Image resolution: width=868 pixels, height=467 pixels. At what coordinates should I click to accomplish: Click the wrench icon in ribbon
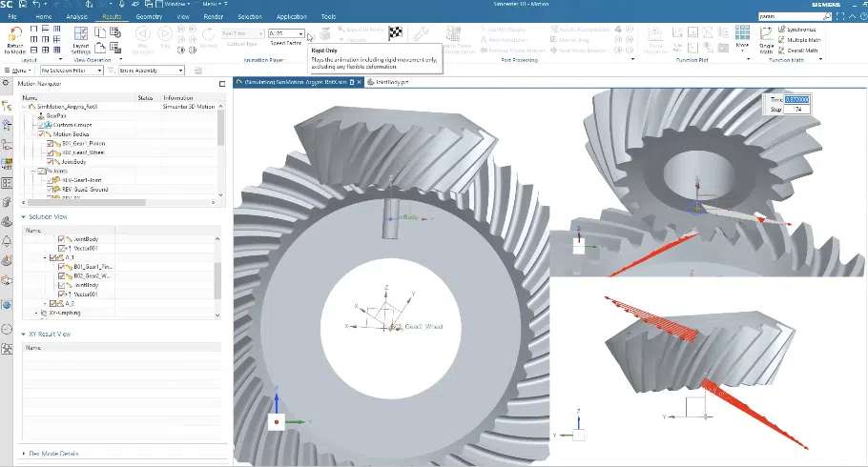click(421, 34)
